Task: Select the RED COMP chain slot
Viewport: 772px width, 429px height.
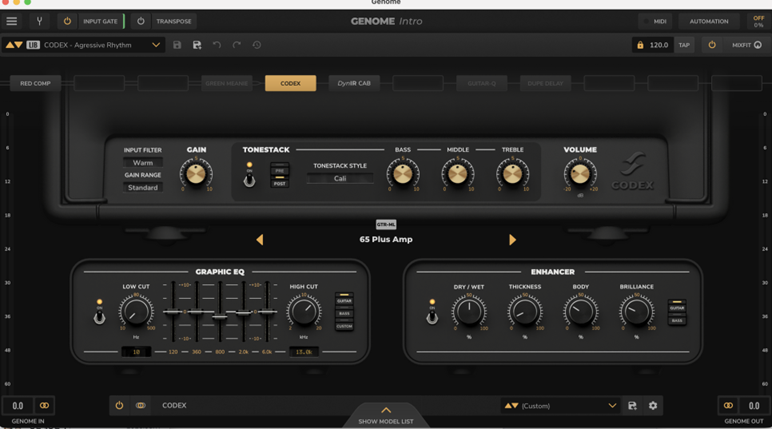Action: [x=35, y=83]
